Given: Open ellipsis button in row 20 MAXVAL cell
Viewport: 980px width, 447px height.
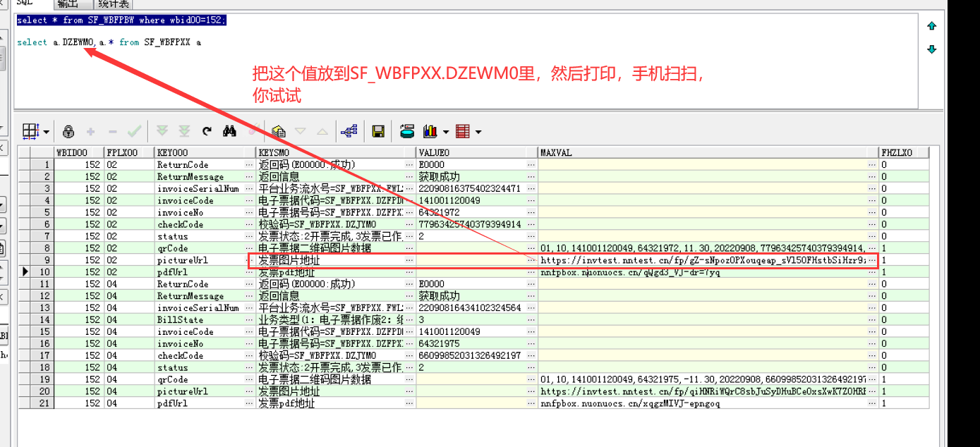Looking at the screenshot, I should coord(873,391).
